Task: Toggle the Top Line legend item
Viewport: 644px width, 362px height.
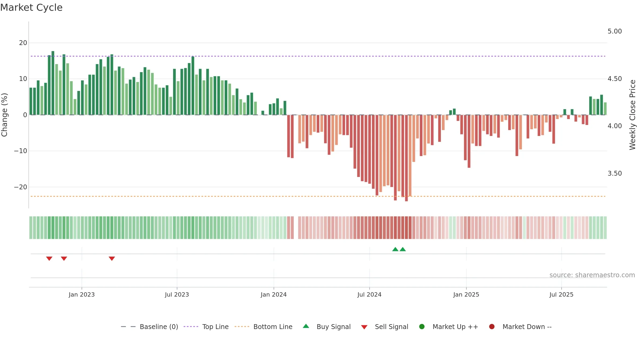Action: tap(206, 327)
